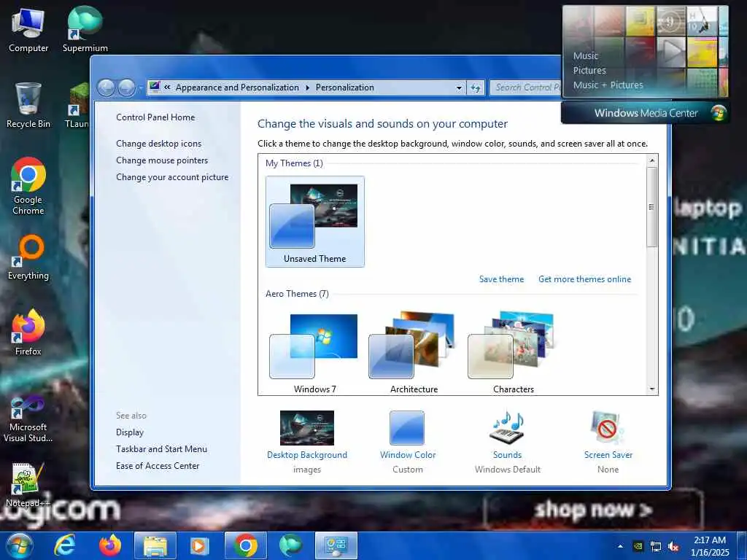Switch to Chrome in the taskbar
747x560 pixels.
(x=245, y=545)
